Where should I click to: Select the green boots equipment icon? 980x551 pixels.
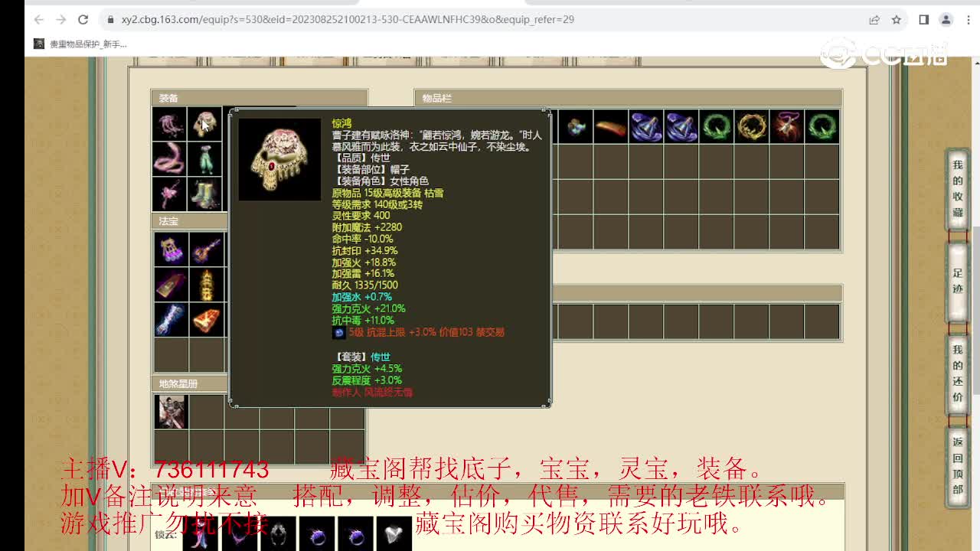point(204,194)
